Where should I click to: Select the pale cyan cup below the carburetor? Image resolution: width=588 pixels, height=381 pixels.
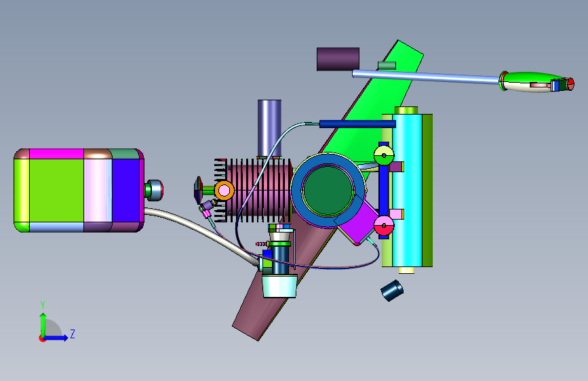(279, 286)
